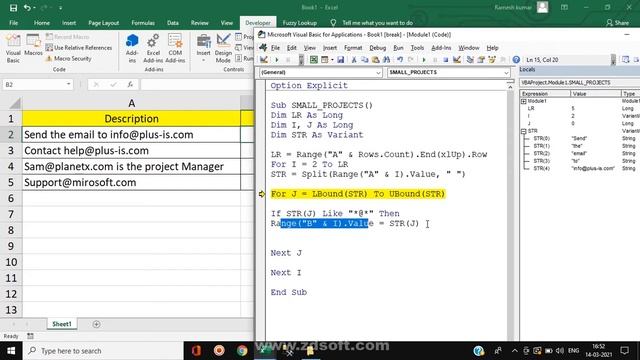640x360 pixels.
Task: Switch to the Page Layout tab
Action: point(103,23)
